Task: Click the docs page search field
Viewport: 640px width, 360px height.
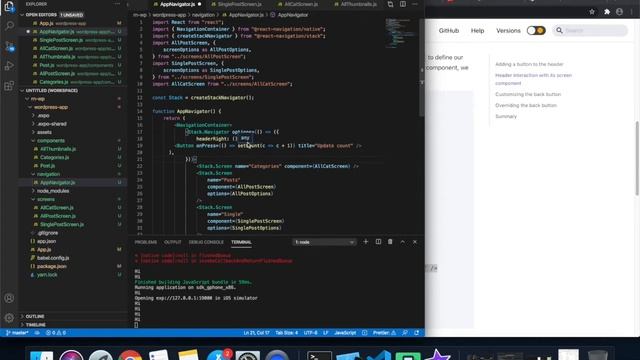Action: tap(590, 31)
